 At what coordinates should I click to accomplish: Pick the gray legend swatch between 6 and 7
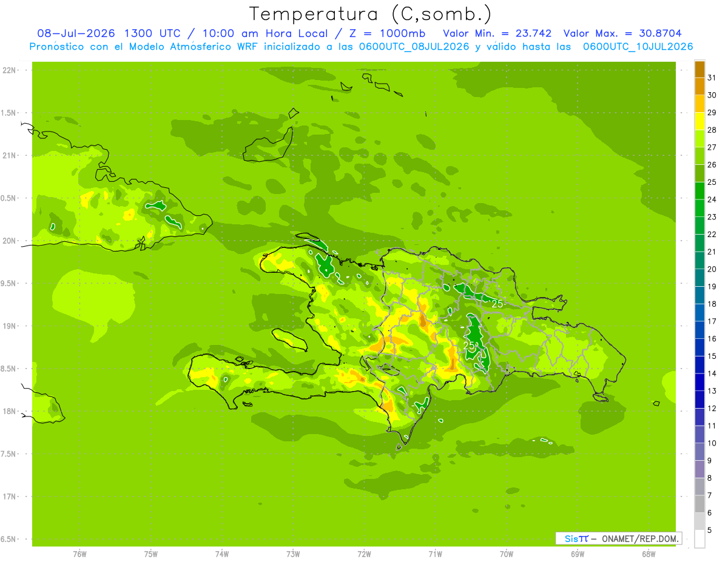tap(699, 504)
